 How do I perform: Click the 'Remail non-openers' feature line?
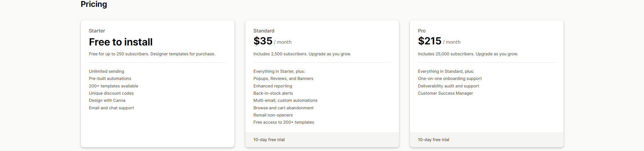pos(273,115)
